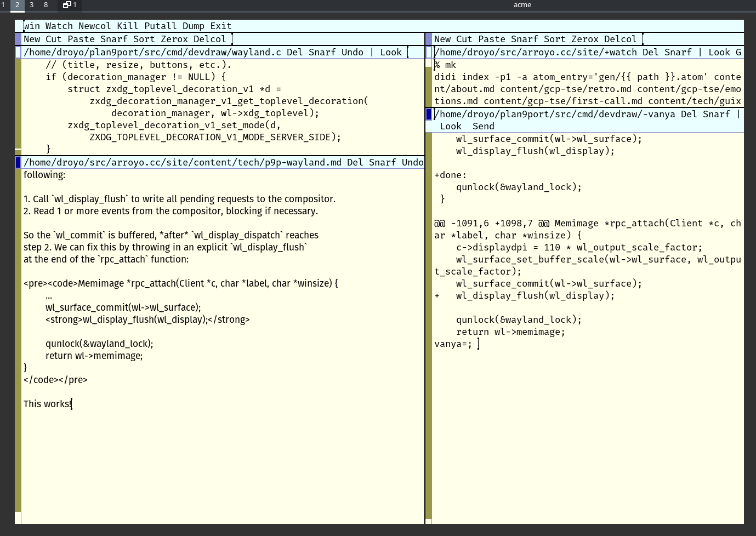
Task: Click Look in the wayland.c window tag
Action: click(x=391, y=52)
